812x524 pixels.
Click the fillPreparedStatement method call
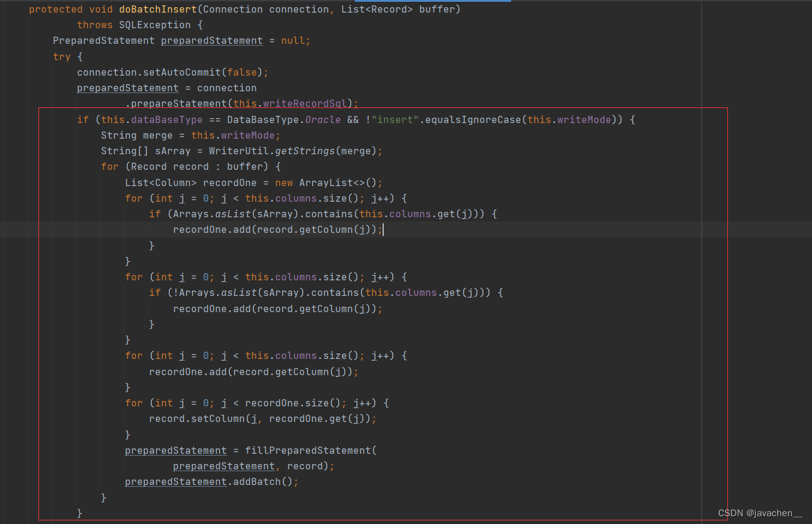[310, 450]
